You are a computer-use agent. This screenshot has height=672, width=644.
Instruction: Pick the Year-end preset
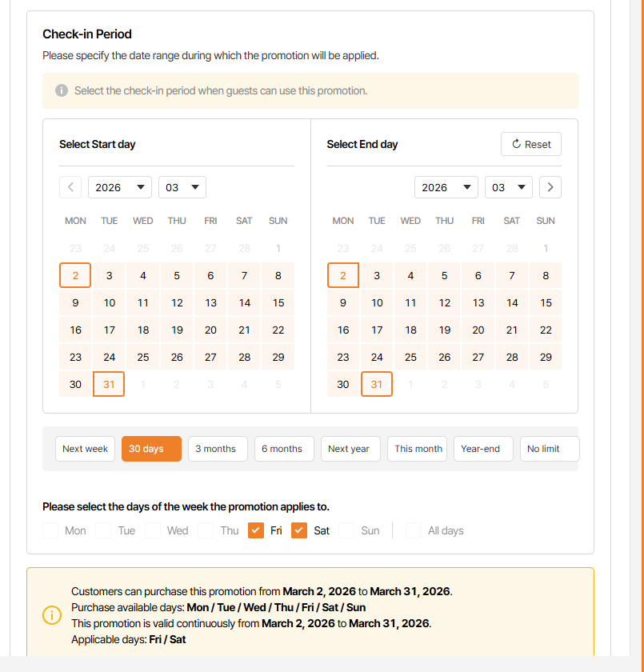(483, 449)
